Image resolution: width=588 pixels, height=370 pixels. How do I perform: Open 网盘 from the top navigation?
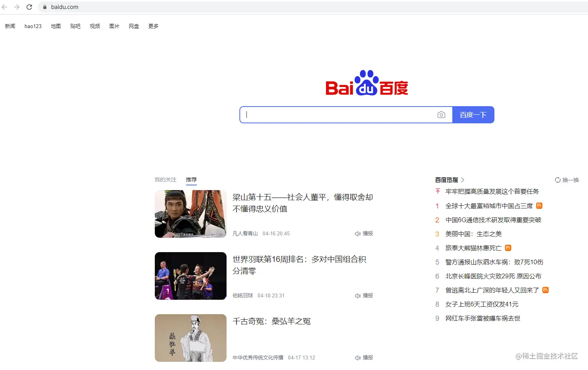(x=134, y=26)
